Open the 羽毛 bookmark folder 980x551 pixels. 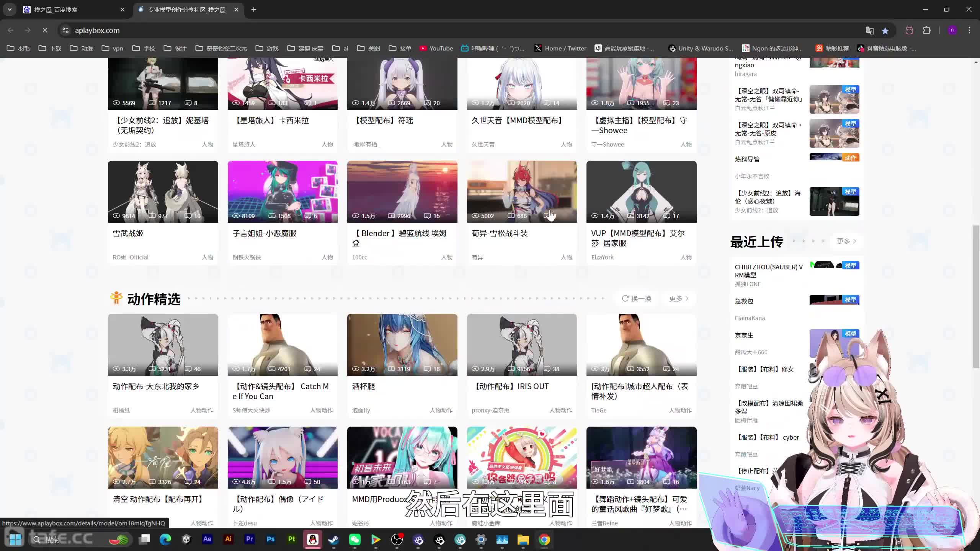[x=18, y=48]
